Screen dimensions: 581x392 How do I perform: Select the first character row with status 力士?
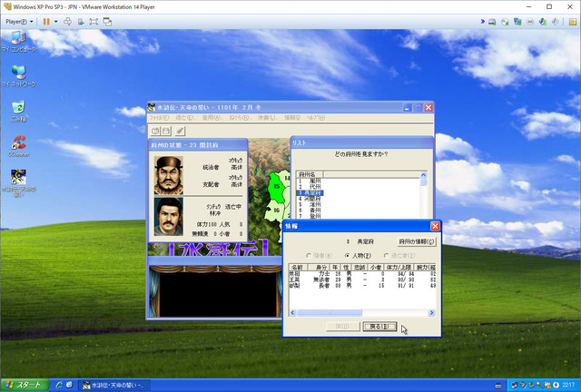point(362,274)
